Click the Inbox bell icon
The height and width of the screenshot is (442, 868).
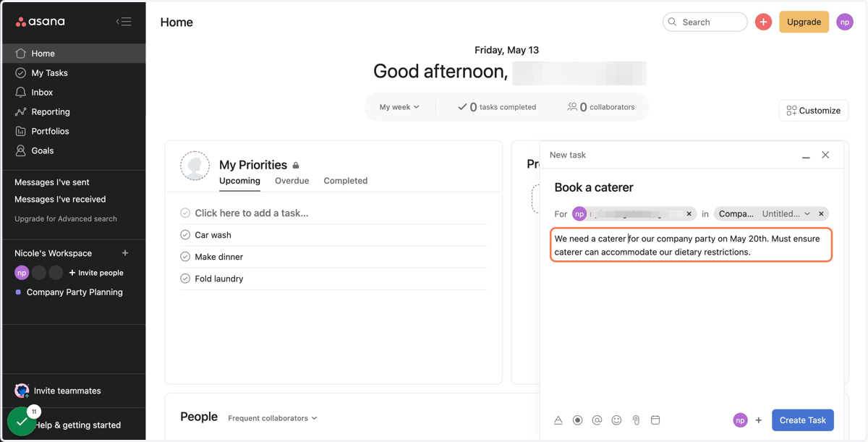pyautogui.click(x=20, y=92)
